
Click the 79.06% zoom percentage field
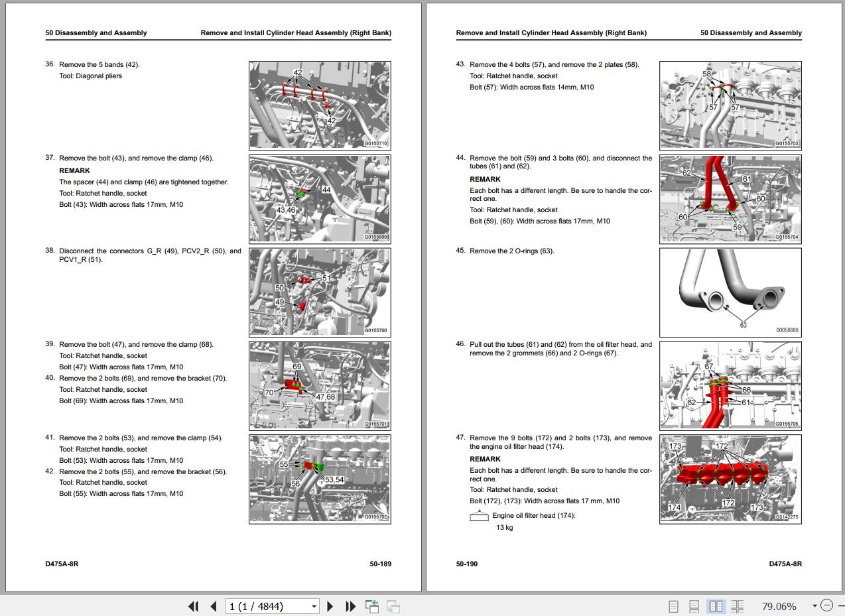click(x=779, y=606)
